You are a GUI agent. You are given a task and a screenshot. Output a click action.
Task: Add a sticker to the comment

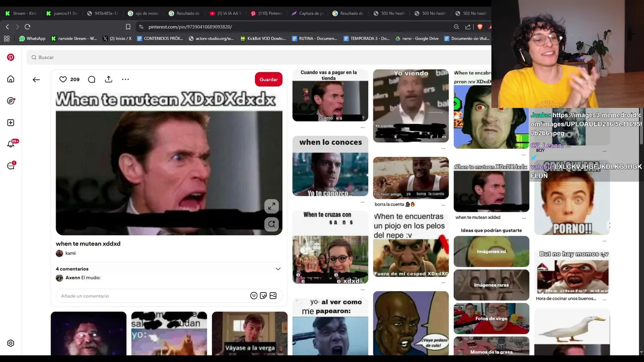pos(263,296)
